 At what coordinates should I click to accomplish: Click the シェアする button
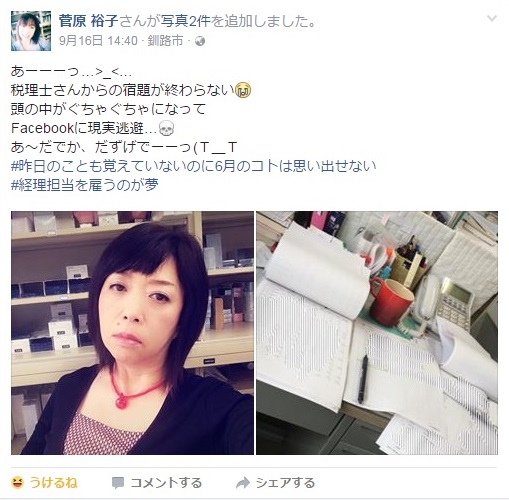click(275, 483)
